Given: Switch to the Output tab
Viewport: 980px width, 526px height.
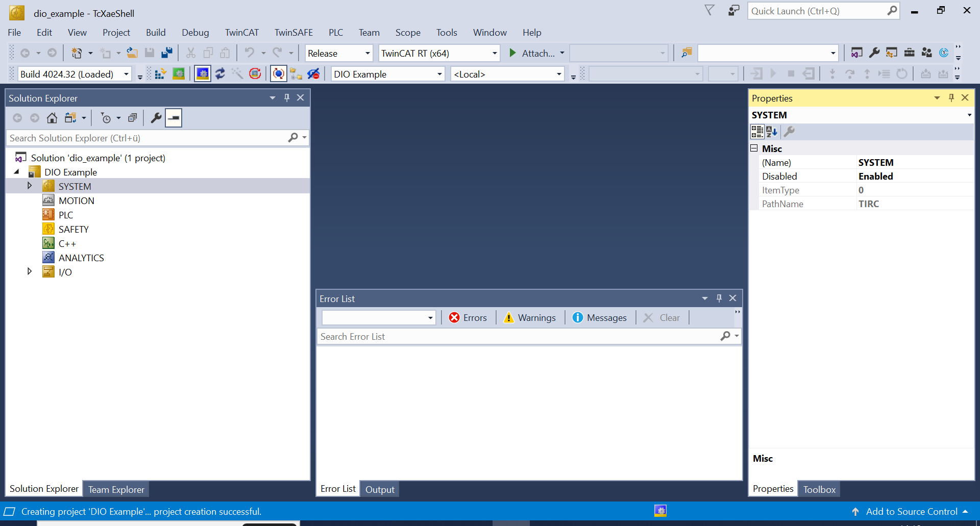Looking at the screenshot, I should [380, 490].
